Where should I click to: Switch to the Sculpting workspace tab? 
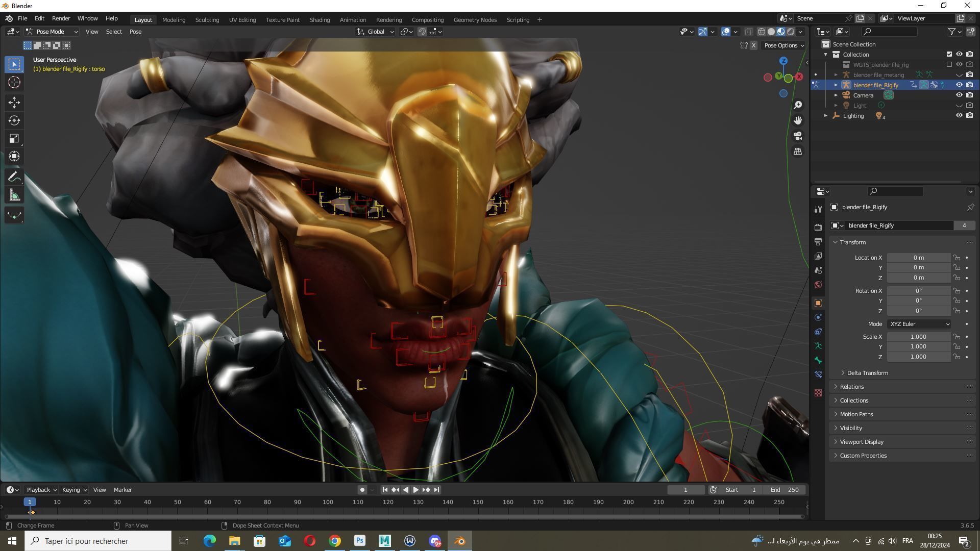point(207,20)
